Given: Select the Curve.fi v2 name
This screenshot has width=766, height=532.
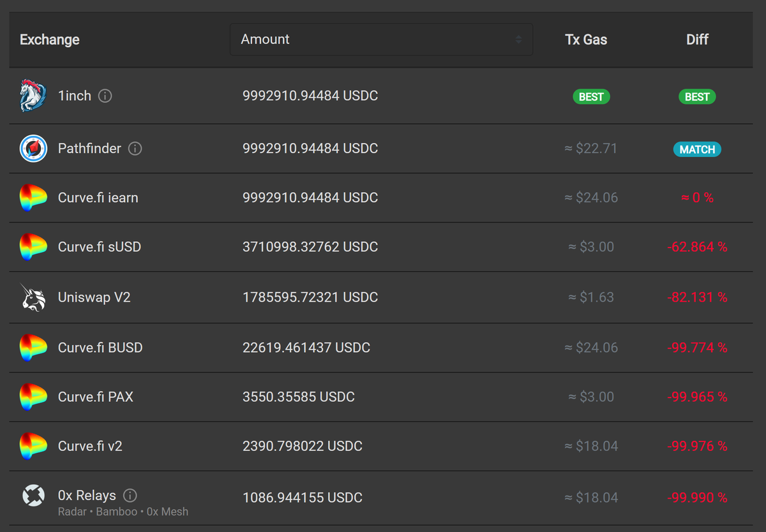Looking at the screenshot, I should pos(90,446).
